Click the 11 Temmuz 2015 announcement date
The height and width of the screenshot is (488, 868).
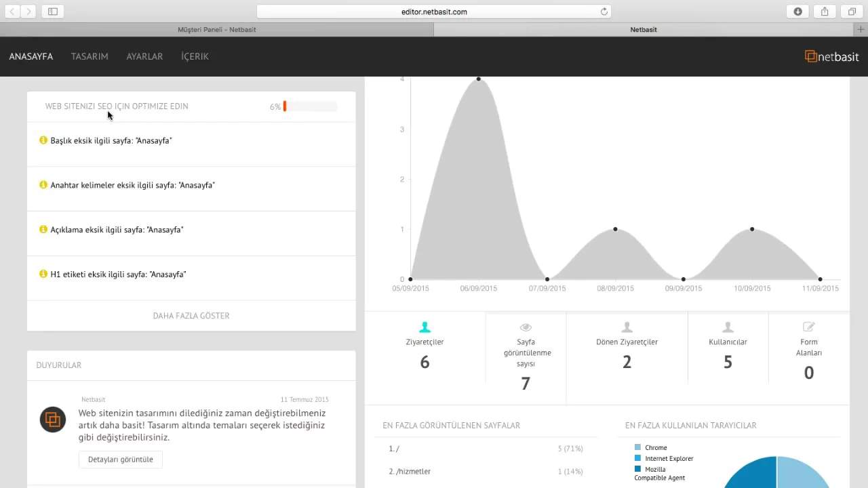304,400
